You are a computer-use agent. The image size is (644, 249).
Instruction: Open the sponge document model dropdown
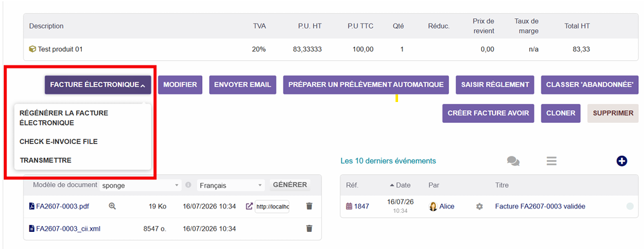(x=140, y=186)
